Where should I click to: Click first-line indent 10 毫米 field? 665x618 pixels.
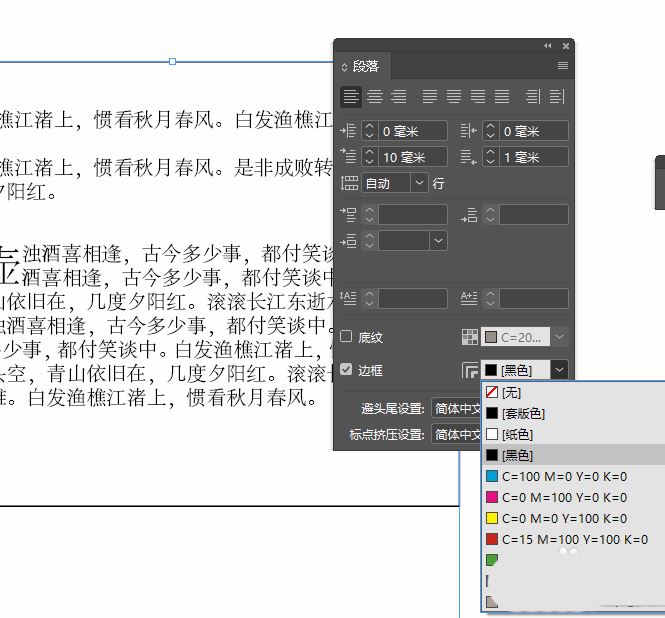pos(412,157)
